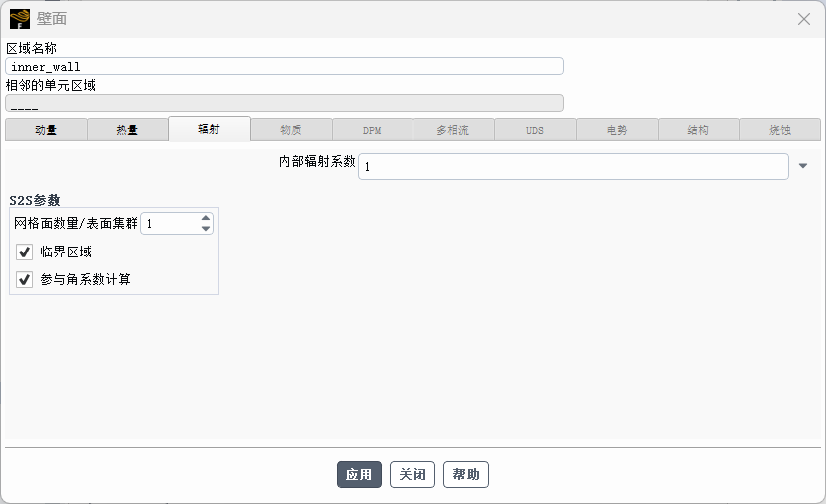This screenshot has height=504, width=826.
Task: Click the 网格面数量/表面集群 number field
Action: [x=169, y=224]
